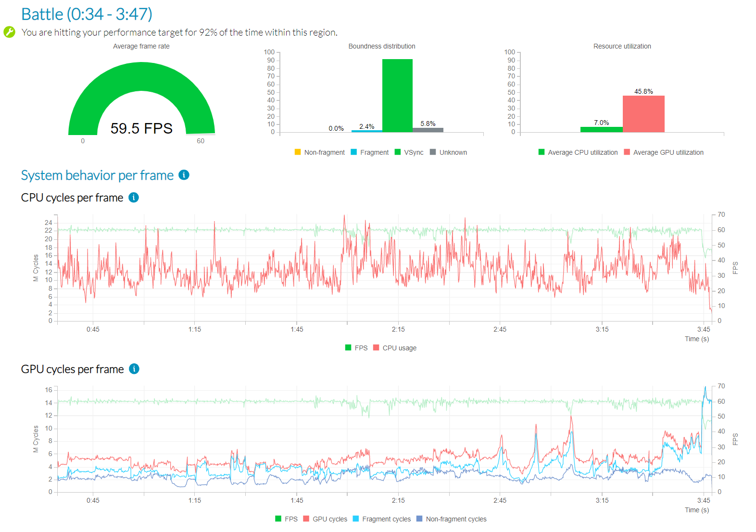Toggle the Fragment legend swatch in Boundness distribution
The width and height of the screenshot is (756, 532).
tap(354, 152)
